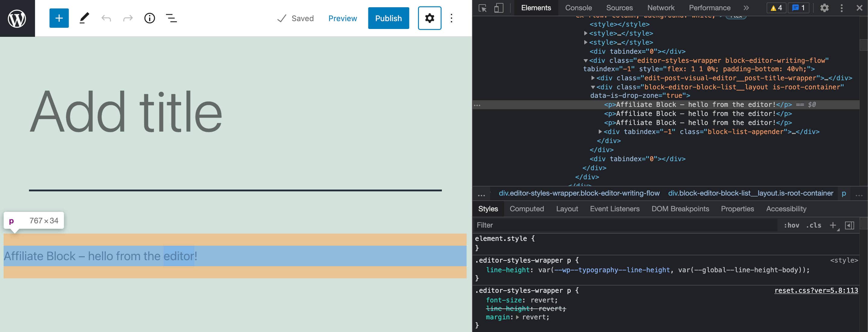Click the Publish button

tap(388, 18)
